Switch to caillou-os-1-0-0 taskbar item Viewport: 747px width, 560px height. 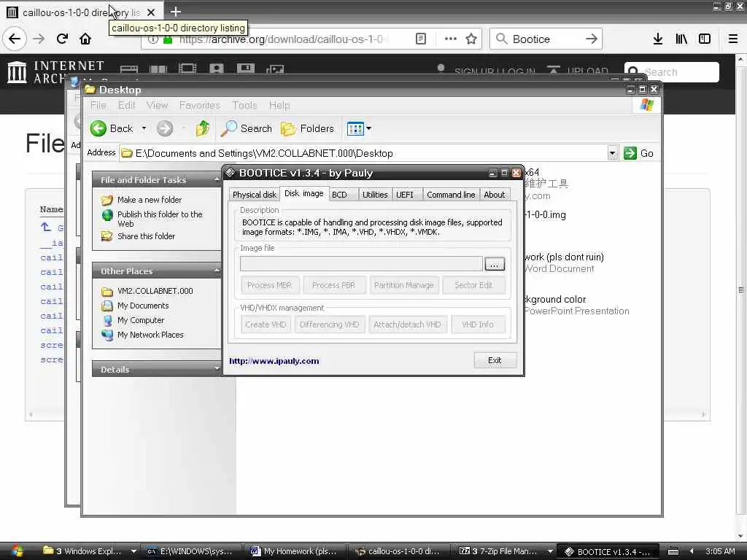point(399,551)
